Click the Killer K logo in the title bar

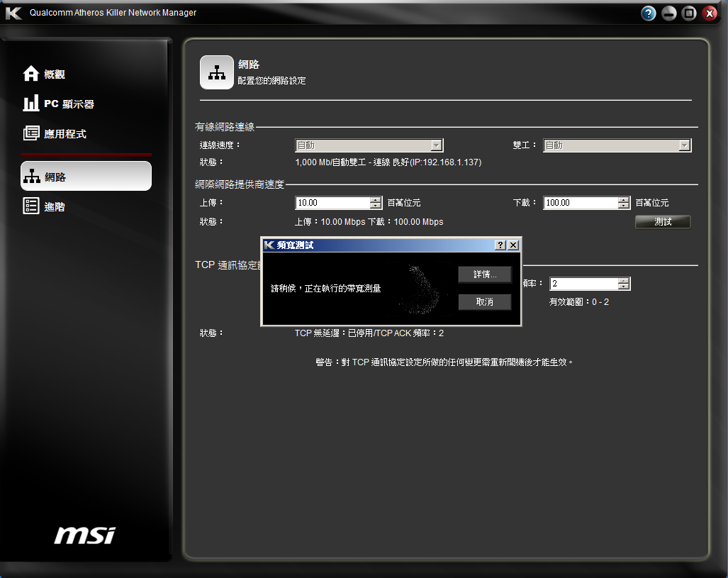tap(13, 13)
